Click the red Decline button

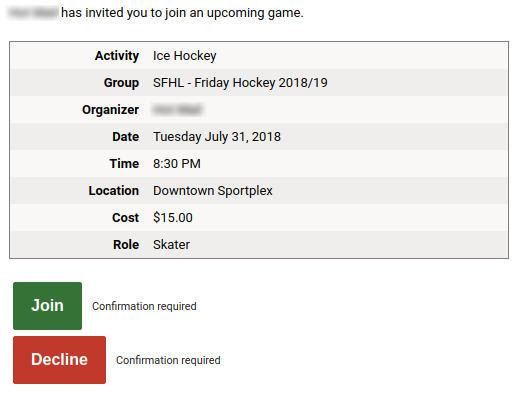tap(59, 360)
